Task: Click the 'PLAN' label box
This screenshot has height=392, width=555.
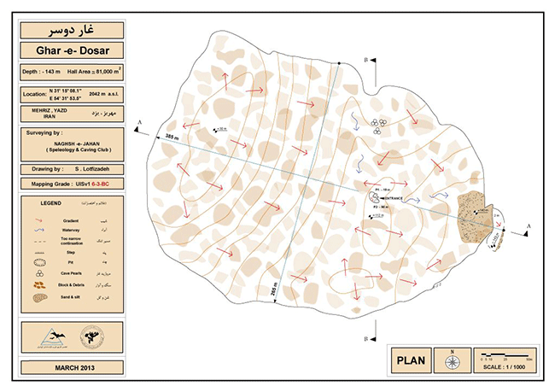Action: point(411,360)
